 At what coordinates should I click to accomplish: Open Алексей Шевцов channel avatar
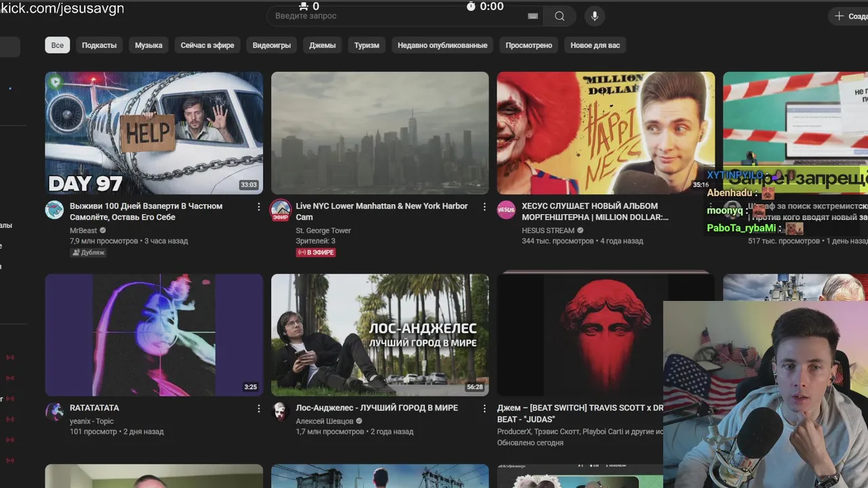281,411
